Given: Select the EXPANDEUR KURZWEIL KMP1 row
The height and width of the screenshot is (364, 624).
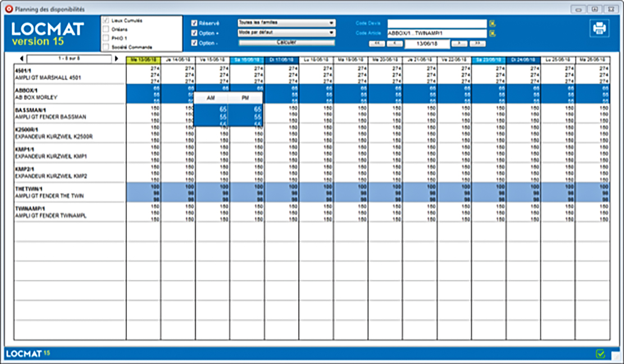Looking at the screenshot, I should pyautogui.click(x=70, y=153).
